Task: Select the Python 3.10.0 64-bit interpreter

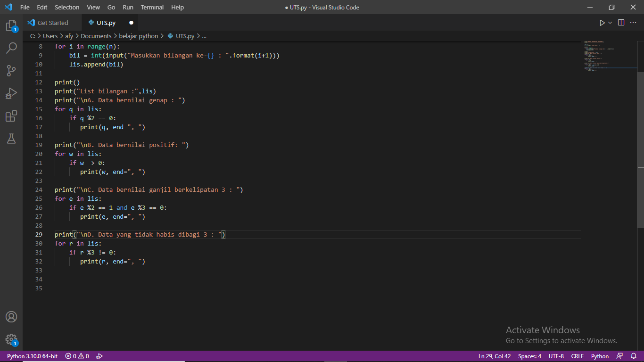Action: click(32, 356)
